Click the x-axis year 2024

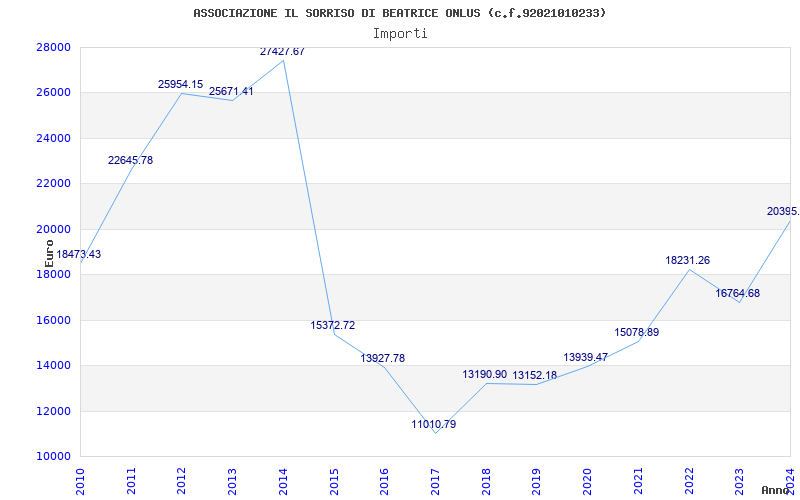(790, 481)
